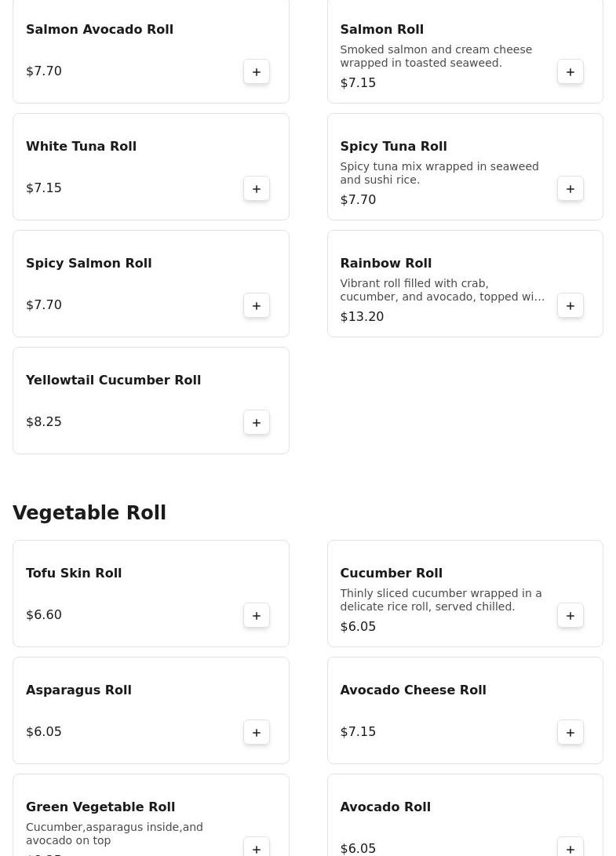Select the Green Vegetable Roll title
The image size is (616, 856).
(x=100, y=807)
